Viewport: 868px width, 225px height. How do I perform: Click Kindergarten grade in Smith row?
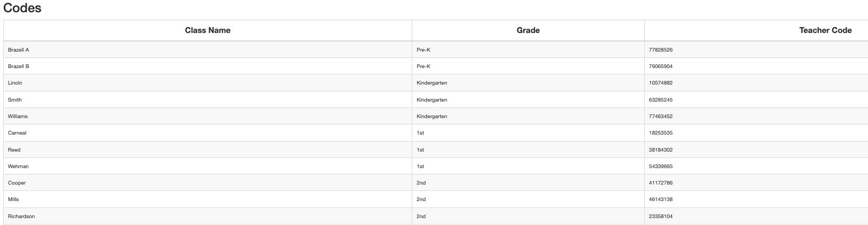[x=432, y=99]
